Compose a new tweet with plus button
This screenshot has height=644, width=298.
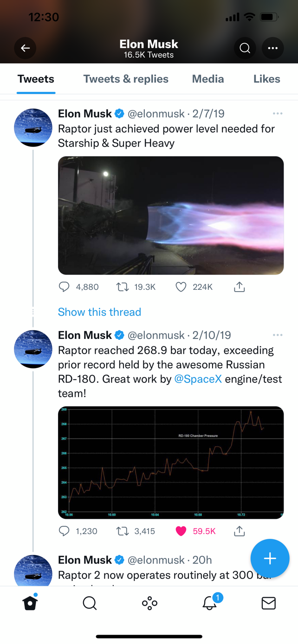[x=270, y=558]
